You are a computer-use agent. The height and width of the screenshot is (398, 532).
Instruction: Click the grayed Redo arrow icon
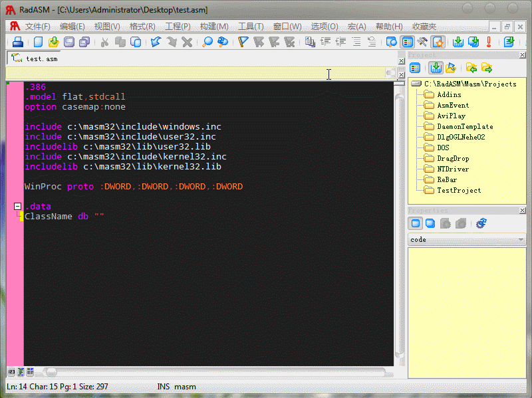point(172,42)
